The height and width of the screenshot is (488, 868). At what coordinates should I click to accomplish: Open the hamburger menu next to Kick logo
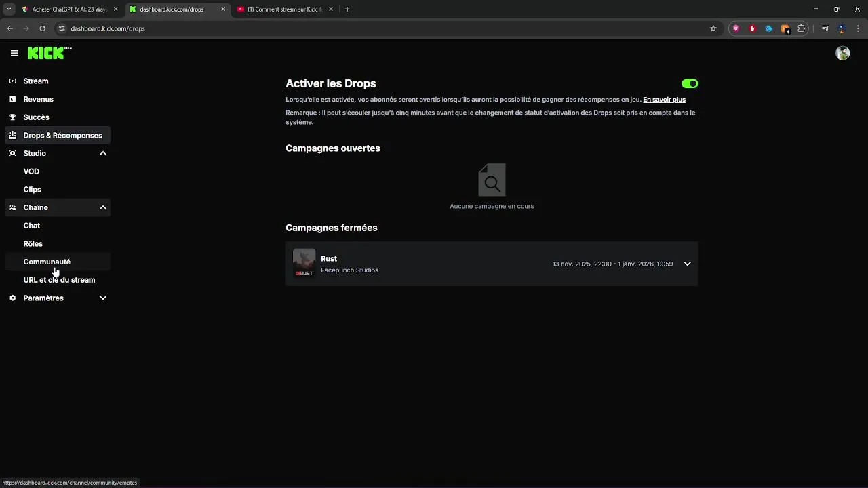[14, 53]
